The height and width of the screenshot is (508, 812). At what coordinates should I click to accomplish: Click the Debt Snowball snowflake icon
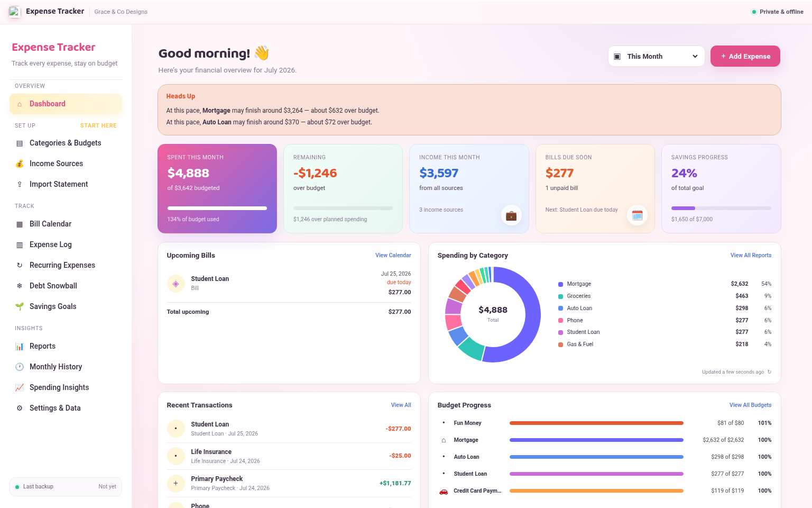pos(20,286)
